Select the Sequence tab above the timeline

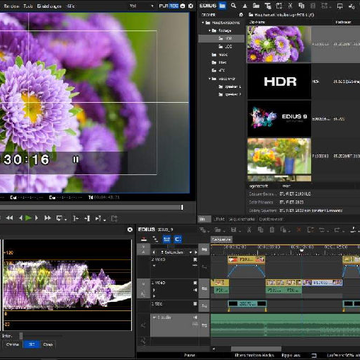pos(221,239)
